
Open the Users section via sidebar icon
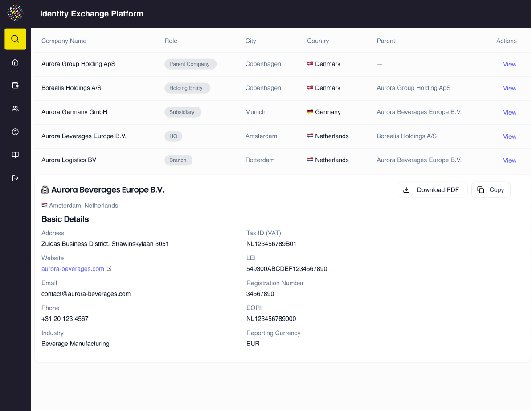pyautogui.click(x=15, y=108)
